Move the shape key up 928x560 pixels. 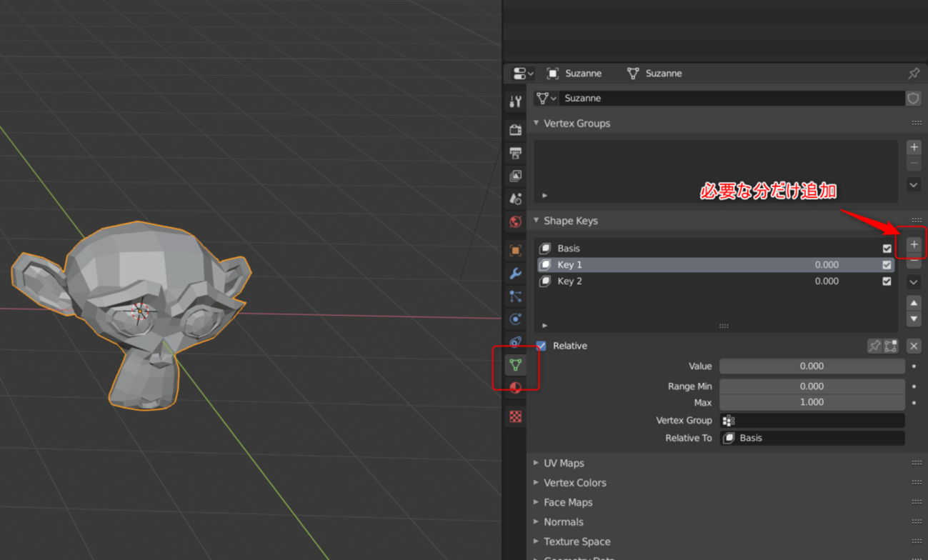(914, 303)
